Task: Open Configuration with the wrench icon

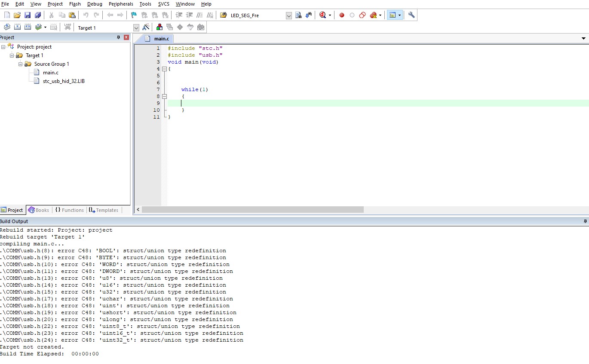Action: (x=411, y=15)
